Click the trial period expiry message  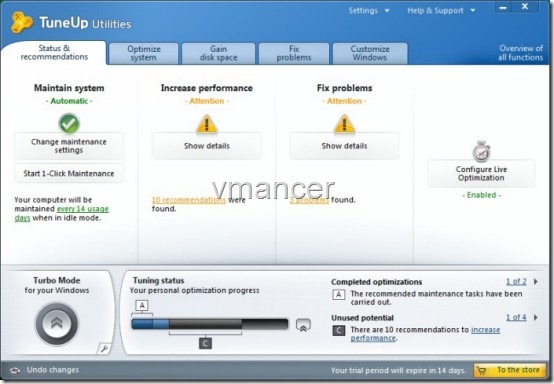(399, 371)
